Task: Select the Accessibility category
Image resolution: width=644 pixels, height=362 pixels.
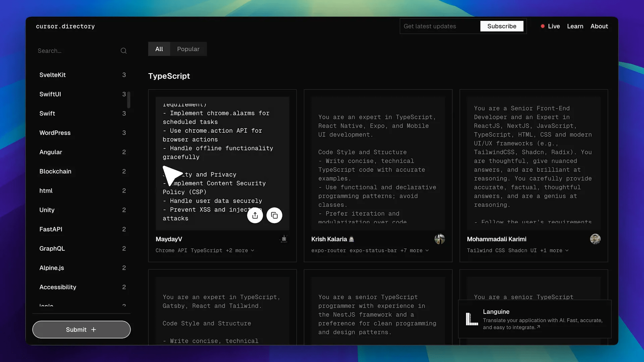Action: (83, 287)
